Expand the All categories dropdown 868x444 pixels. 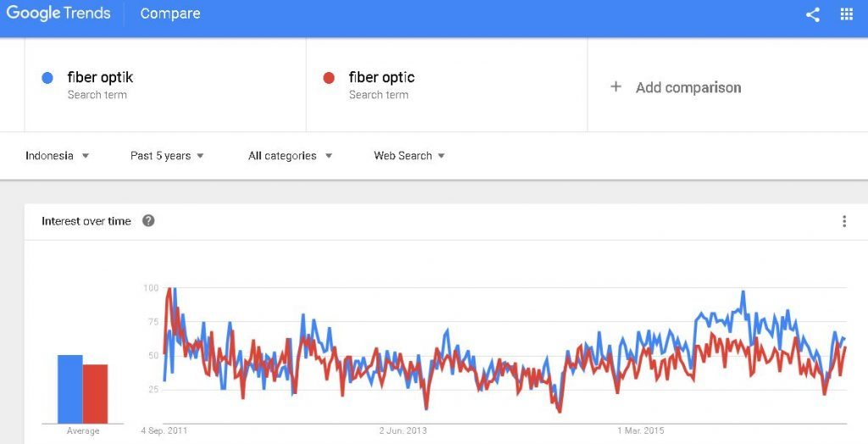tap(290, 156)
